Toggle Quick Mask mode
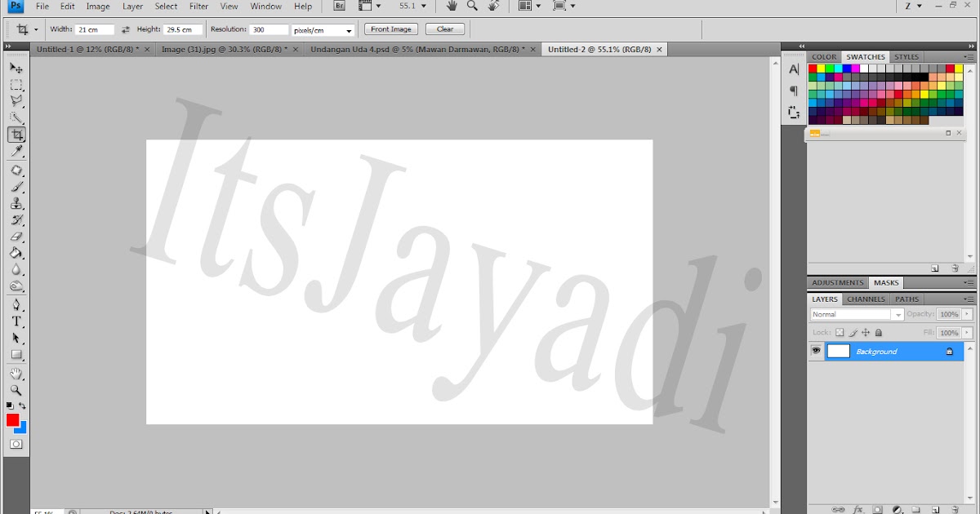Screen dimensions: 980x514 [x=16, y=444]
